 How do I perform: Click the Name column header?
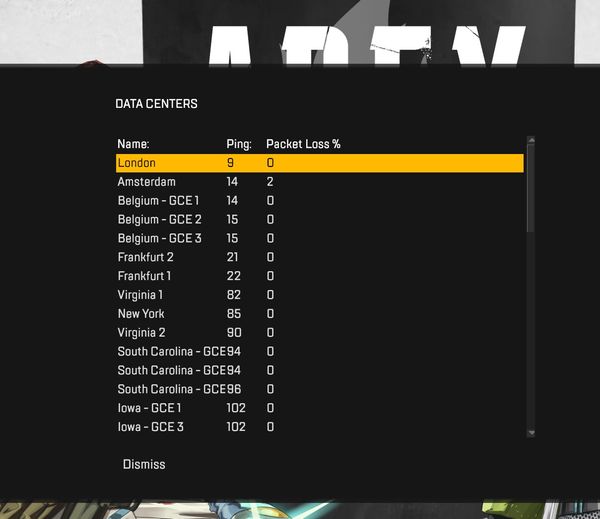[x=133, y=144]
